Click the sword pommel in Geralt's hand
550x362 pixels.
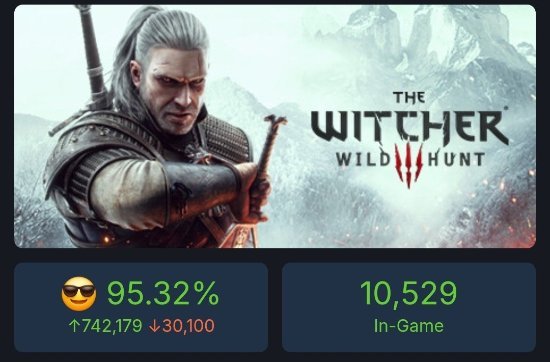click(275, 123)
